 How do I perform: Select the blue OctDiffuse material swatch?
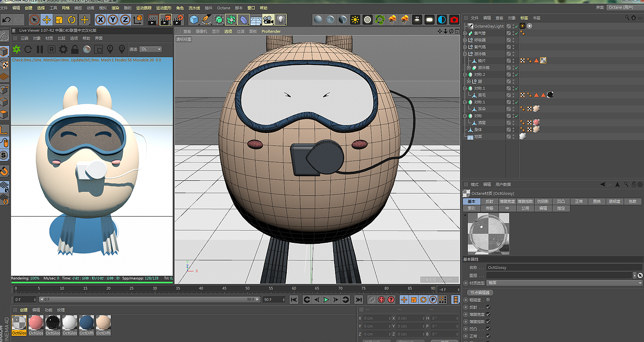point(86,322)
